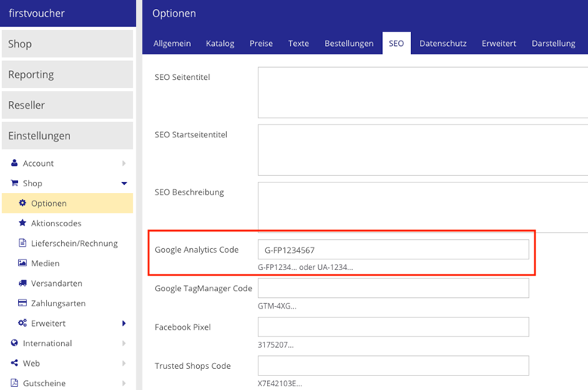Switch to the Datenschutz tab
This screenshot has height=390, width=588.
(443, 44)
